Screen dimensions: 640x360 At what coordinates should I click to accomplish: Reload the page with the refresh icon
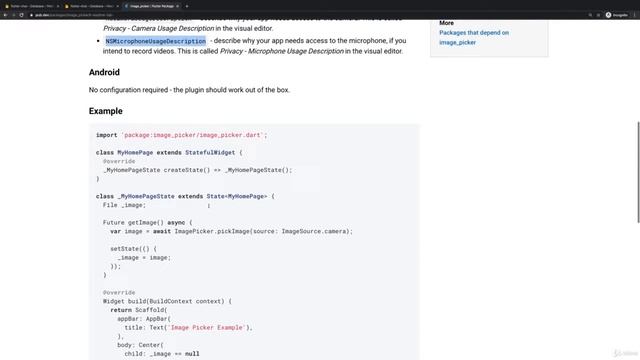(22, 15)
